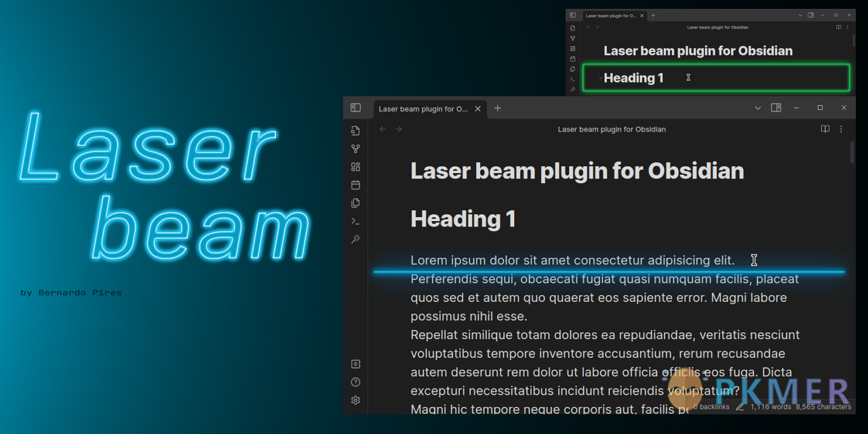Click inline title in back window
Image resolution: width=868 pixels, height=434 pixels.
698,51
